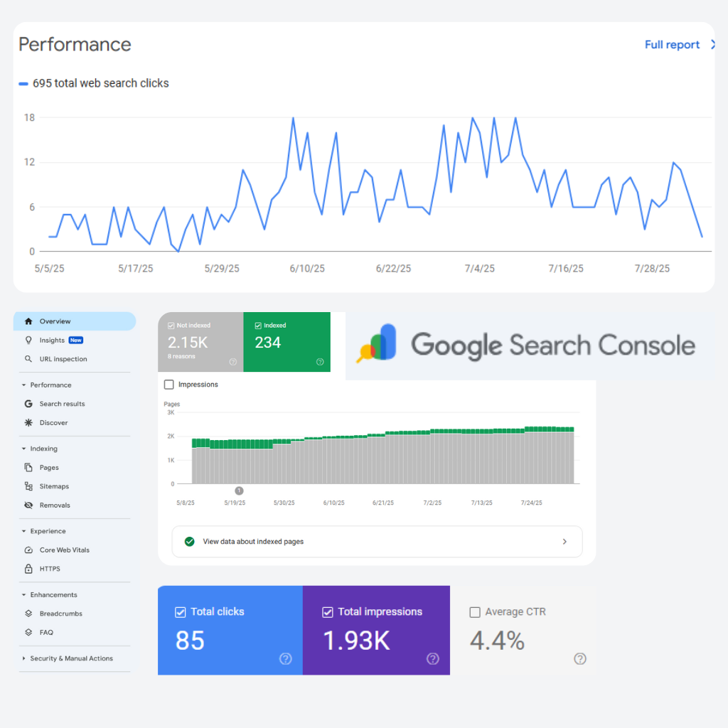Click the Insights lightbulb icon
Screen dimensions: 728x728
point(28,341)
